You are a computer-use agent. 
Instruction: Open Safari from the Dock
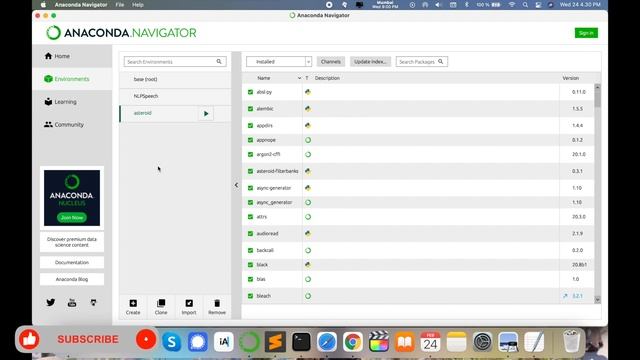tap(327, 342)
